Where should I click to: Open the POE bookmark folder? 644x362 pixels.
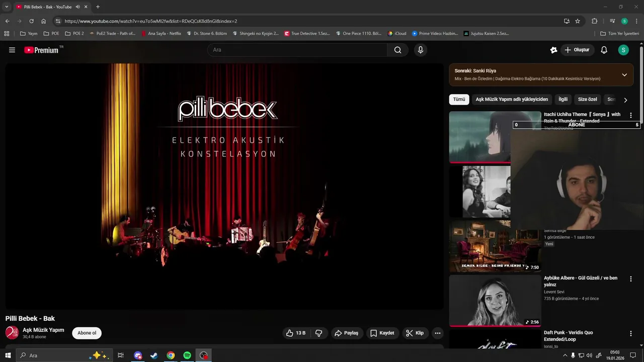[51, 34]
